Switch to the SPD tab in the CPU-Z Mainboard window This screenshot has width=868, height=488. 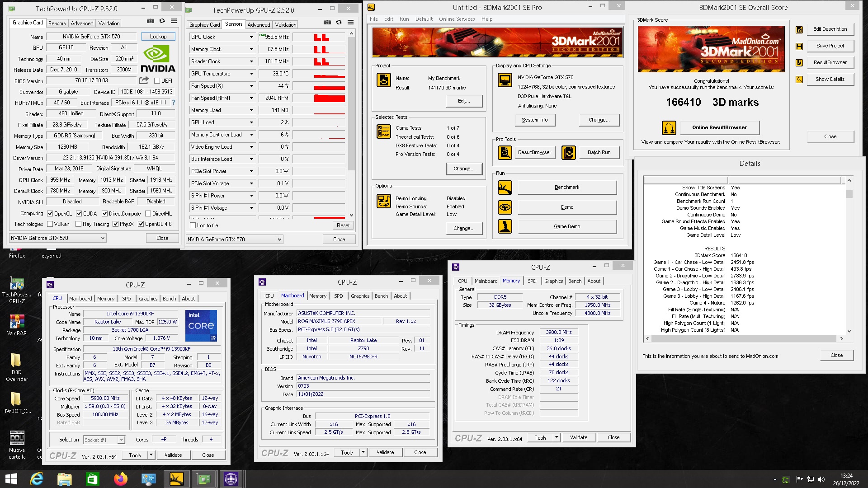(x=338, y=296)
